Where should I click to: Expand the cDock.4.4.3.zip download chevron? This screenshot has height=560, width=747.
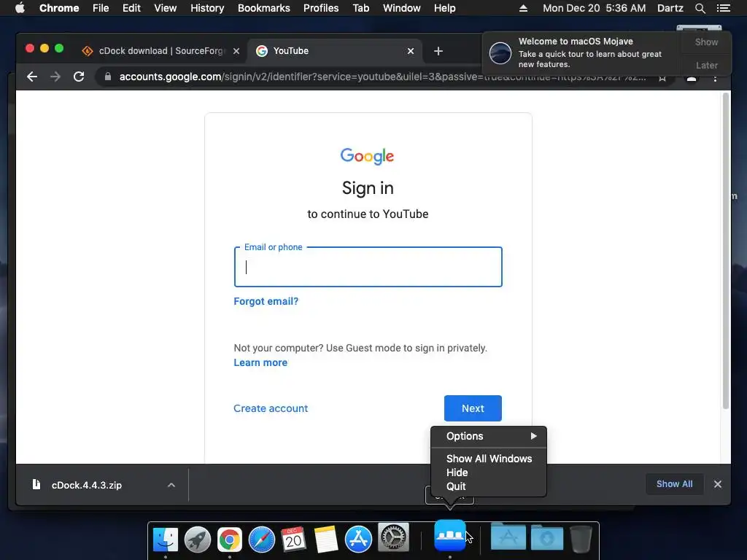[x=171, y=485]
